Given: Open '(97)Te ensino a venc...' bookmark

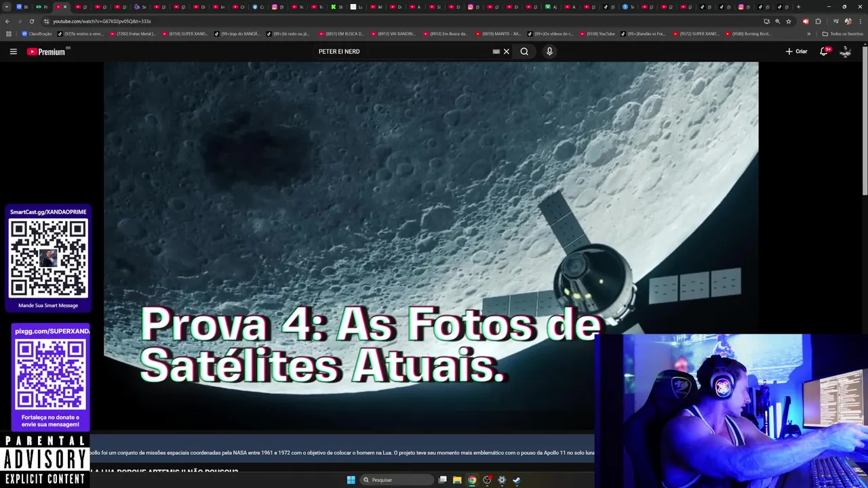Looking at the screenshot, I should [x=81, y=34].
